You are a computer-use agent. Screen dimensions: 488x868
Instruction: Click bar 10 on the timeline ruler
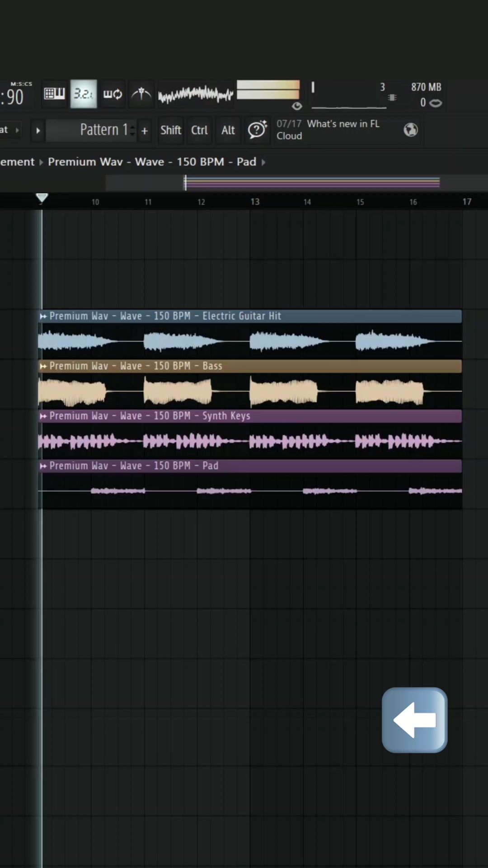95,202
